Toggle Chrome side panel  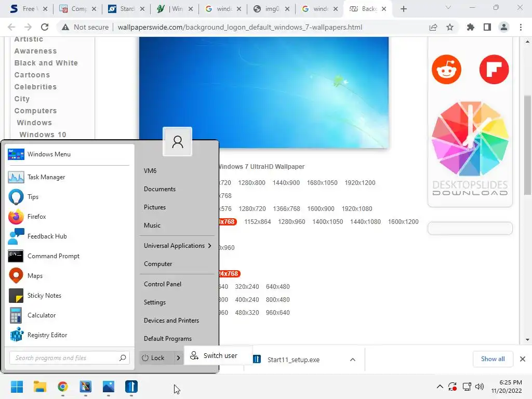[x=487, y=27]
